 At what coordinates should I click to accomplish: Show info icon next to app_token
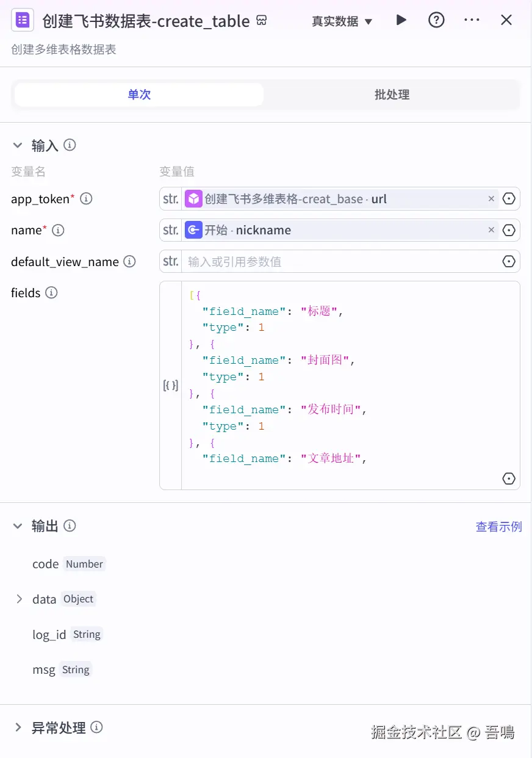[x=87, y=199]
